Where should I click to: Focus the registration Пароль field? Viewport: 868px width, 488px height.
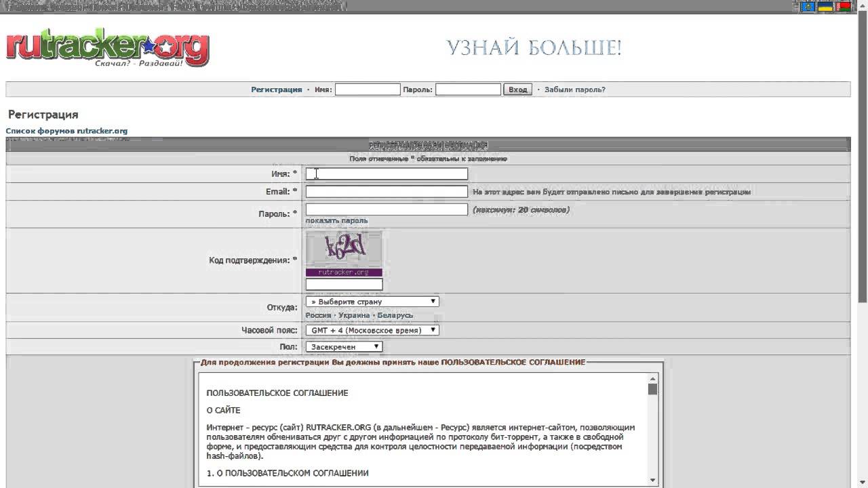tap(387, 209)
